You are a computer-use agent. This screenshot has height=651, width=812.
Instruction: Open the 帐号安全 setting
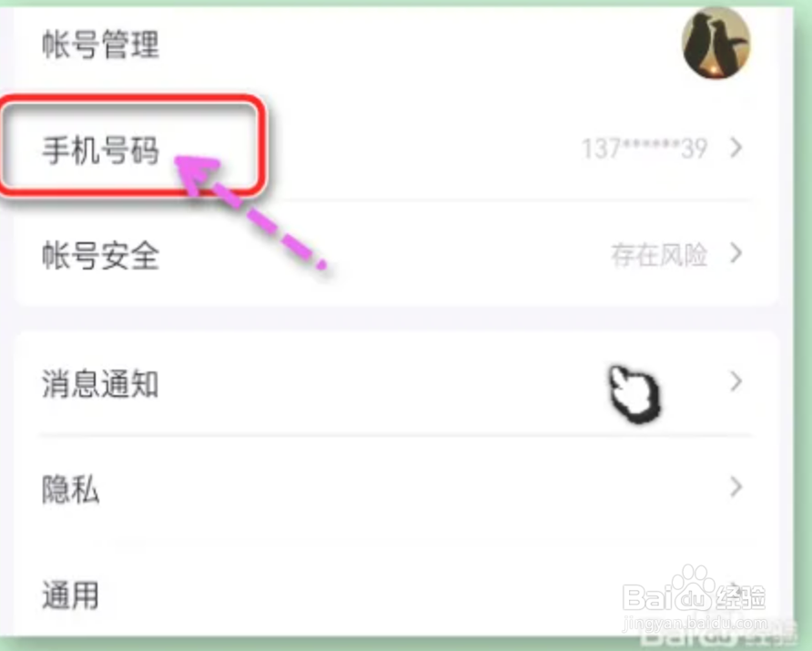coord(396,255)
